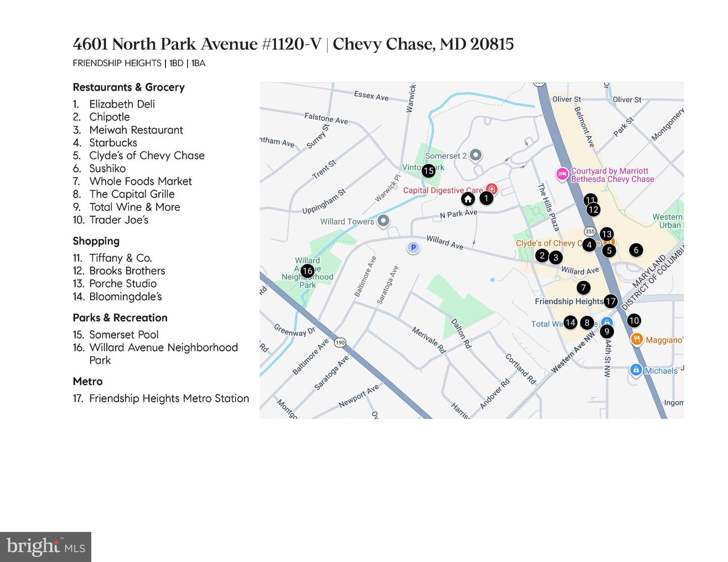Screen dimensions: 728x562
Task: Click map marker number 6
Action: pos(636,250)
